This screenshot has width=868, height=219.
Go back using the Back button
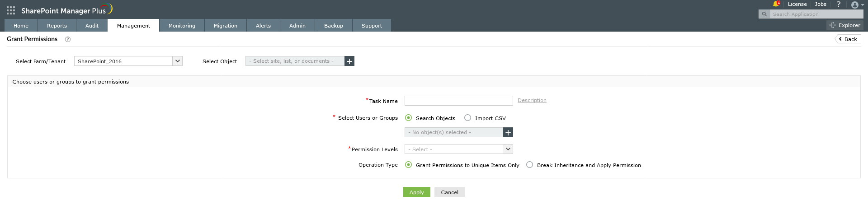point(848,39)
